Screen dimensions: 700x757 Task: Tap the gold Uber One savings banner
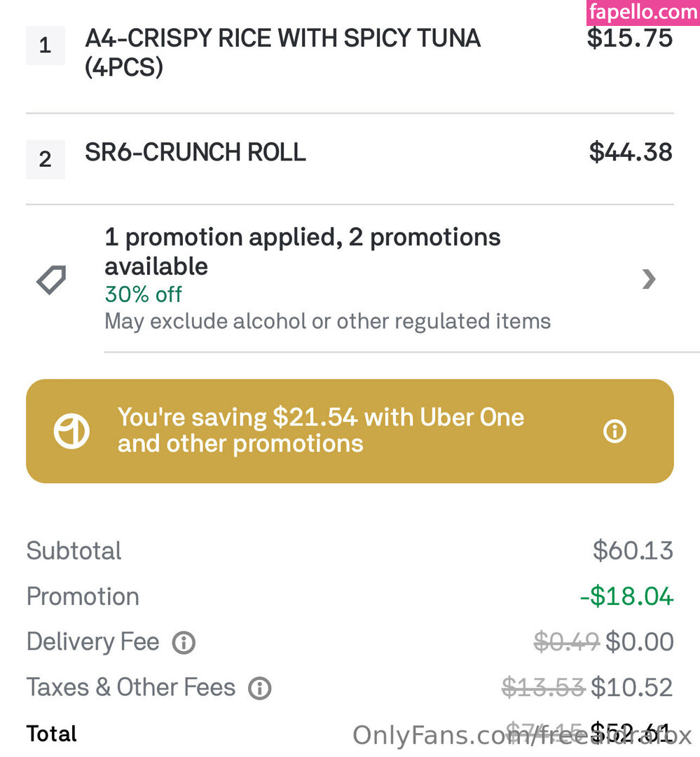[x=349, y=431]
